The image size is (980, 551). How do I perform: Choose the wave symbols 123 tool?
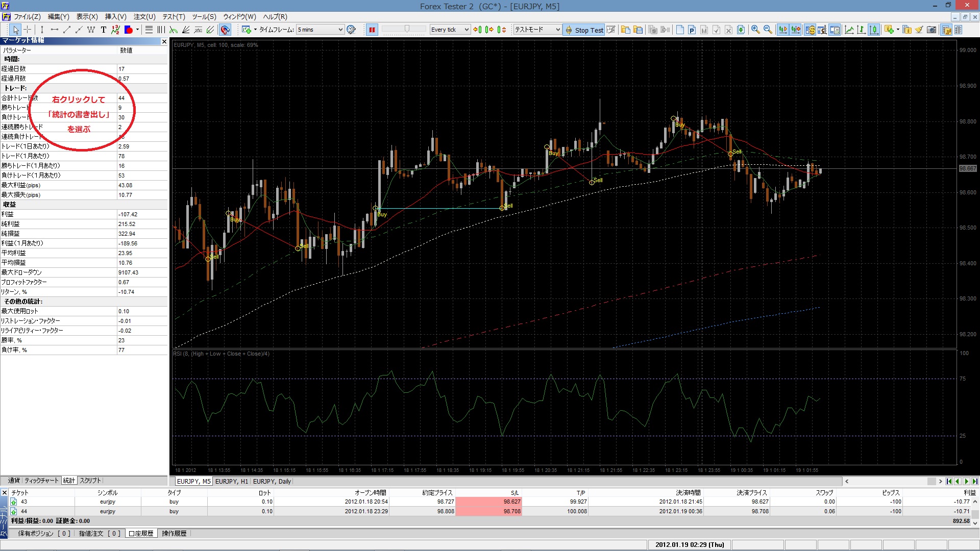pos(116,30)
